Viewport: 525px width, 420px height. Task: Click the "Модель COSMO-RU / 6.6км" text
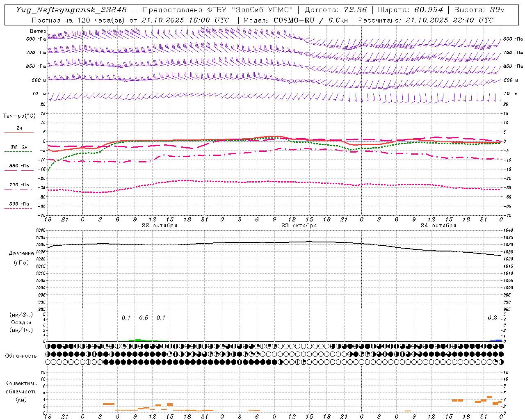tap(295, 20)
